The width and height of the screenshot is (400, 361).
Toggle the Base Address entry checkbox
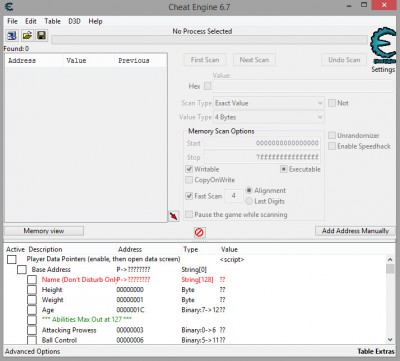coord(22,269)
